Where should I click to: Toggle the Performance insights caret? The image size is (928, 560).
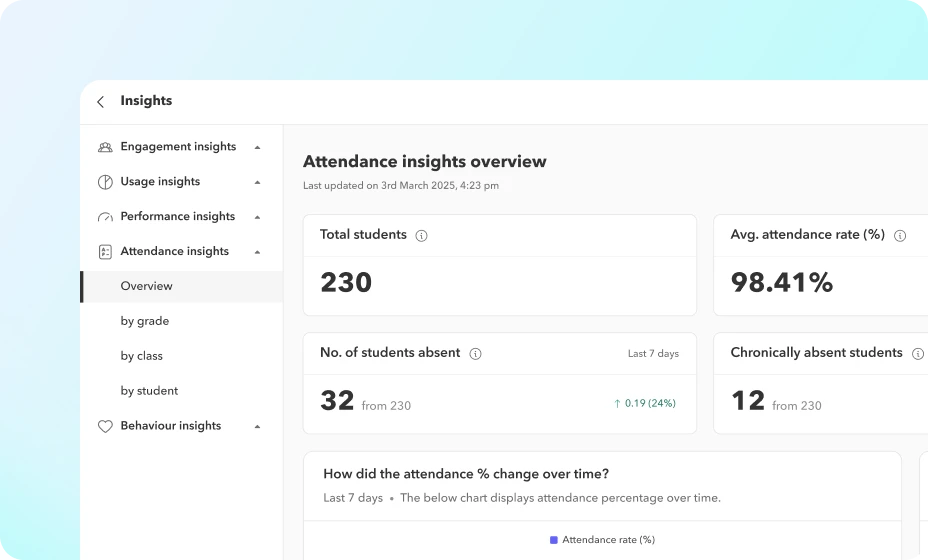(x=257, y=217)
